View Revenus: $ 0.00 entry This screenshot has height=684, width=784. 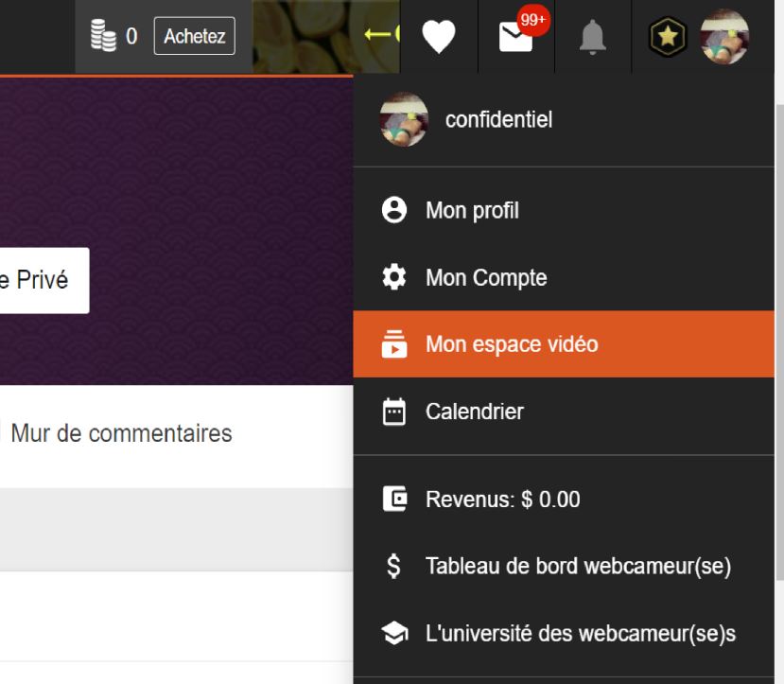[x=502, y=500]
